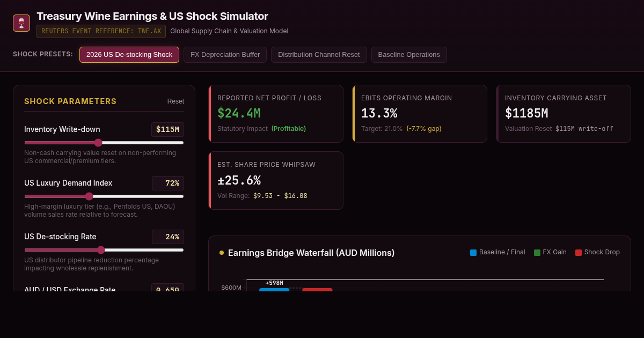Click the Inventory Write-down parameter label
The height and width of the screenshot is (338, 644).
coord(62,129)
